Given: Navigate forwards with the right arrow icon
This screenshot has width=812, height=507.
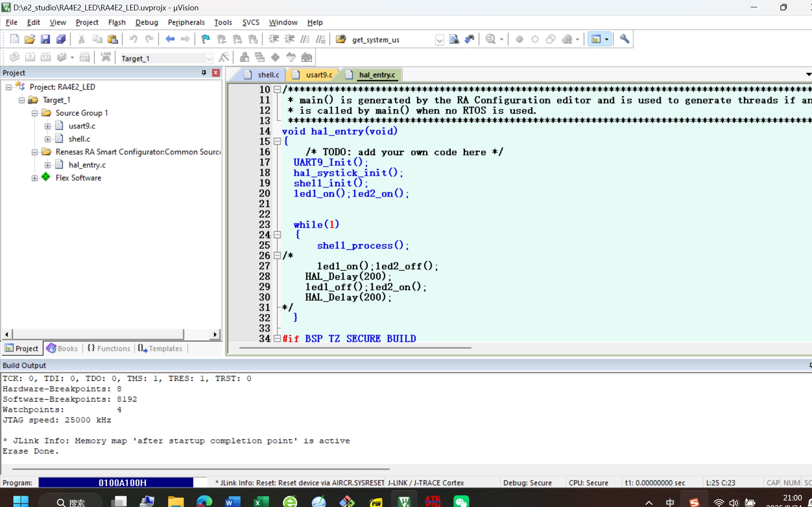Looking at the screenshot, I should click(x=185, y=39).
